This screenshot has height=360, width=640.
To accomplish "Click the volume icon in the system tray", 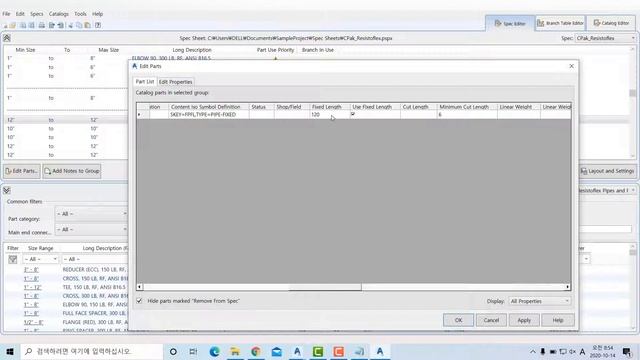I will point(572,351).
